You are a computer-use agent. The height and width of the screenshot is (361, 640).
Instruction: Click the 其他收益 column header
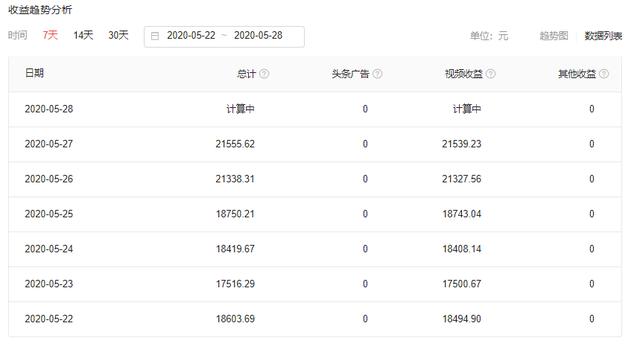click(x=577, y=74)
